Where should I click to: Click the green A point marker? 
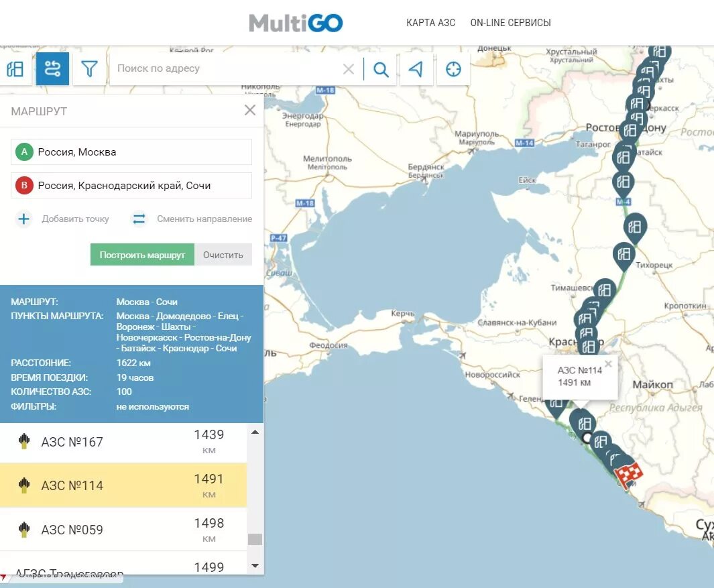click(24, 152)
